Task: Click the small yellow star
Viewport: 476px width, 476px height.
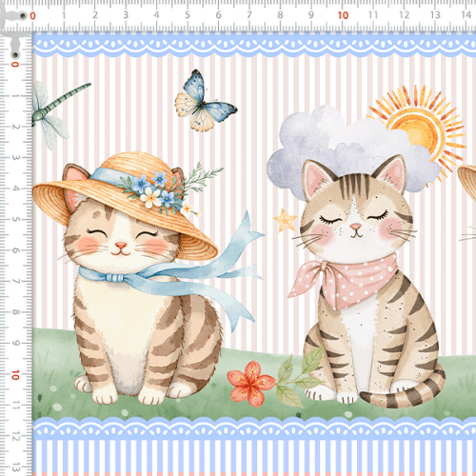Action: click(285, 220)
